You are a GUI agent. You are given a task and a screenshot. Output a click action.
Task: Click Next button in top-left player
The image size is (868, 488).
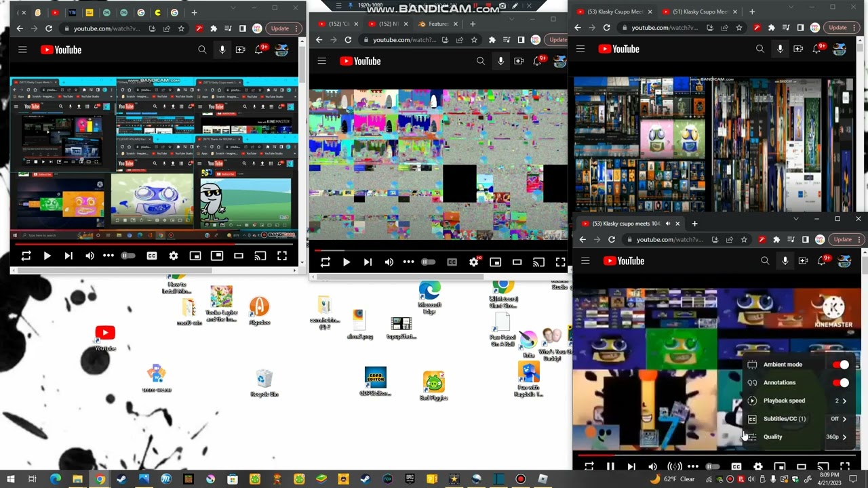coord(68,256)
